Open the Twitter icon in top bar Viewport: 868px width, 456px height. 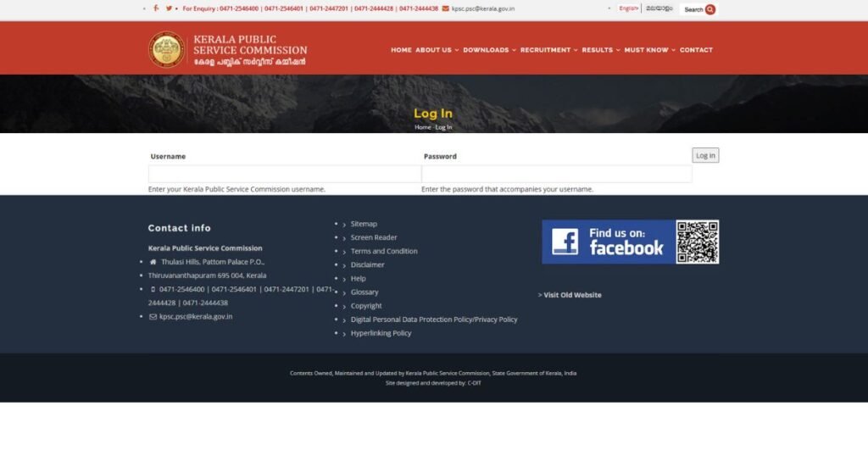[x=169, y=8]
